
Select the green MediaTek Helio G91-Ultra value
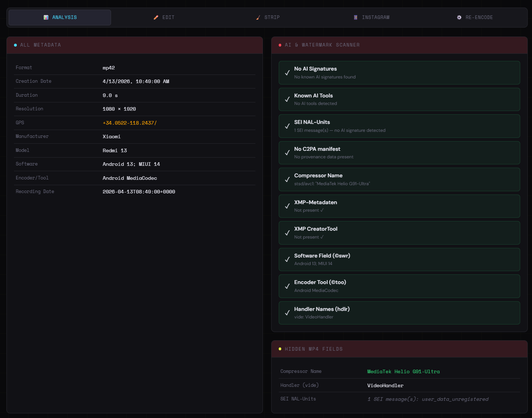tap(403, 372)
